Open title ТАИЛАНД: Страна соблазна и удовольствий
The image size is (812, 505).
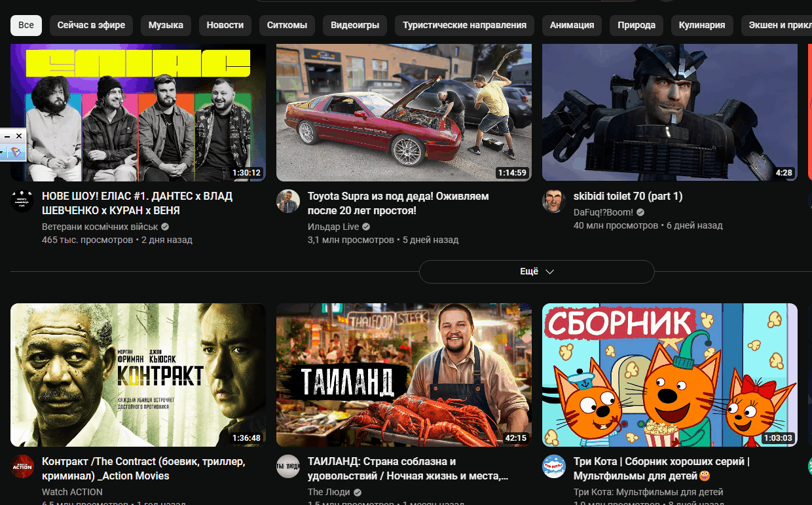click(408, 468)
